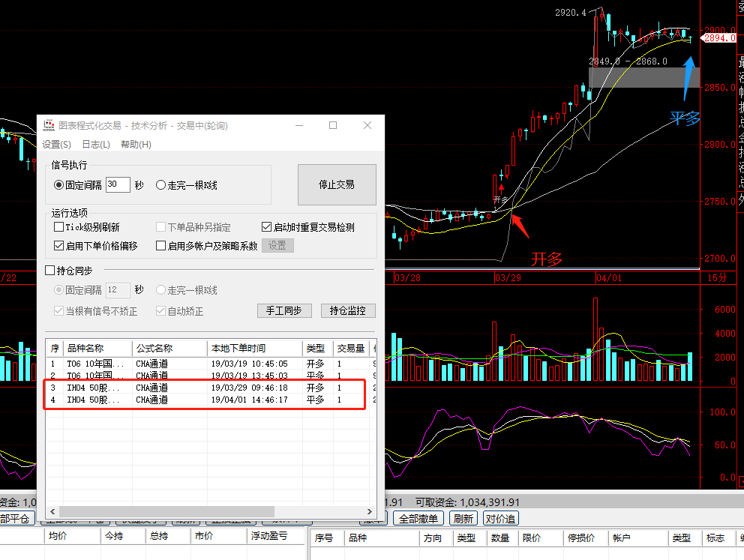Image resolution: width=744 pixels, height=560 pixels.
Task: Click the 04/01 date on chart time axis
Action: pyautogui.click(x=609, y=278)
